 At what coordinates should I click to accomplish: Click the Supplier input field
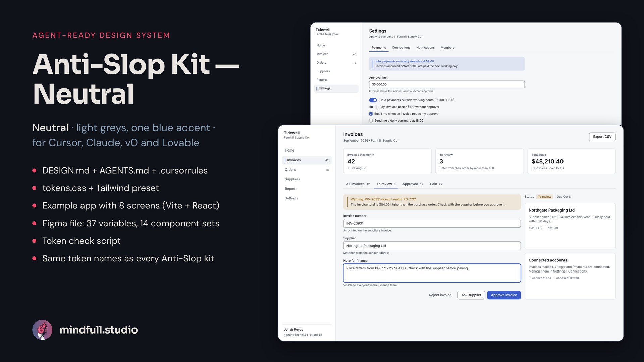click(432, 246)
